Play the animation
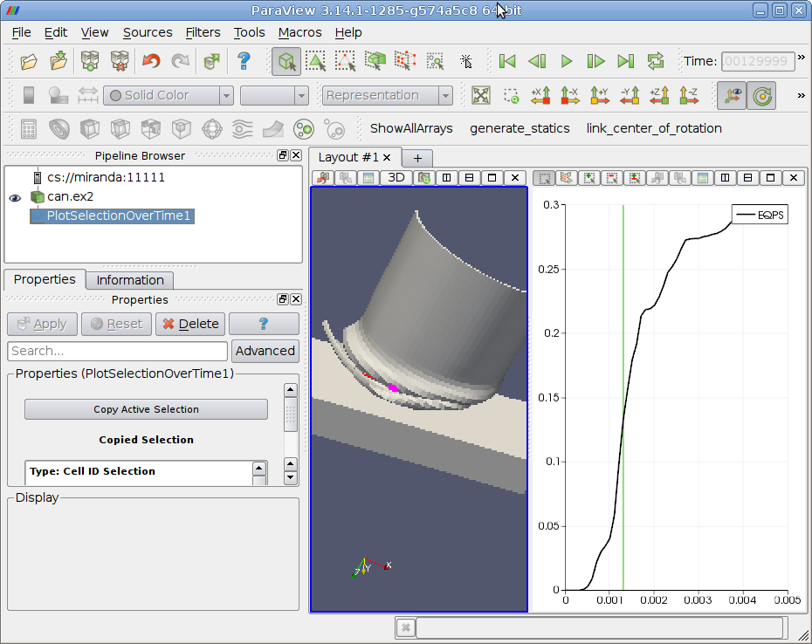Image resolution: width=812 pixels, height=644 pixels. tap(567, 61)
